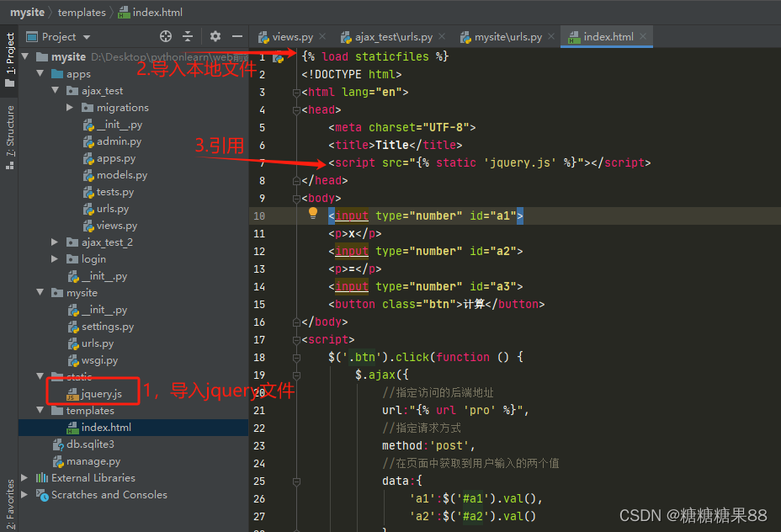Place cursor in script src line 7
781x532 pixels.
(490, 163)
